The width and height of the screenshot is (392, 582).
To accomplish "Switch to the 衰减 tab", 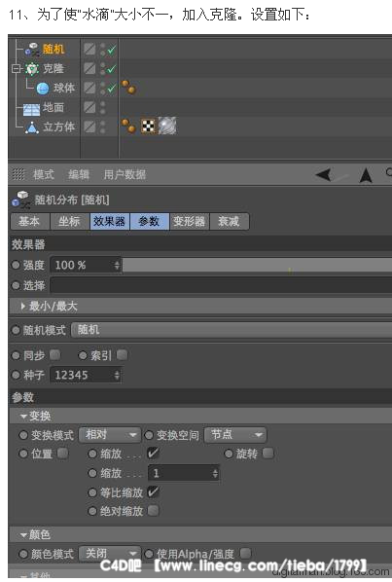I will pos(229,221).
